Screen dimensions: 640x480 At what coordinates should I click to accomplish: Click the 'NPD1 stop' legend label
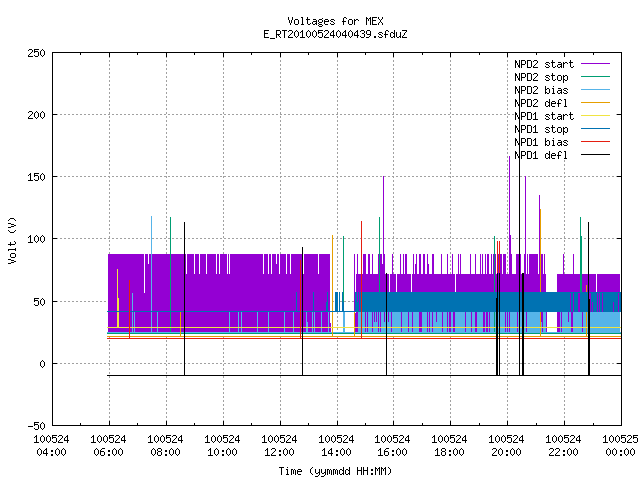[541, 129]
